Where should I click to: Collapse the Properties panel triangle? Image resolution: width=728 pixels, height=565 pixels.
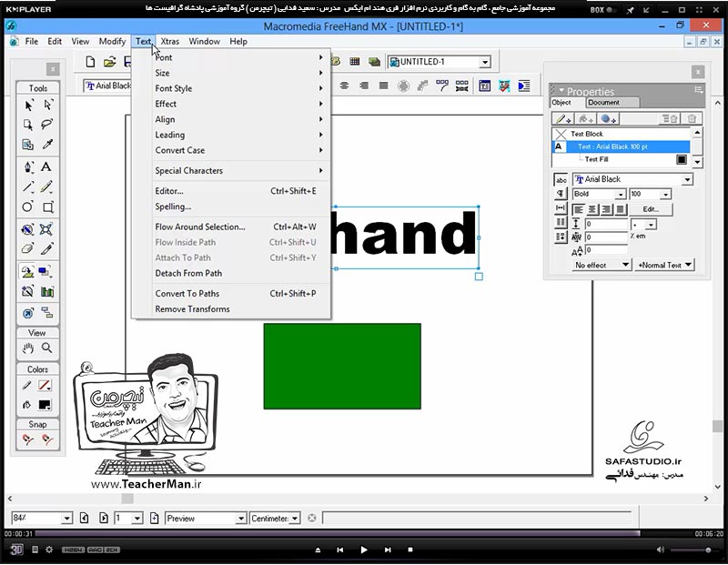pos(561,91)
